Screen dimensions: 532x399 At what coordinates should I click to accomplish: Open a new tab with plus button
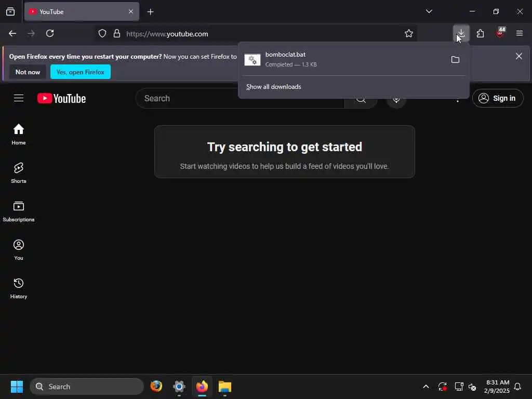150,12
